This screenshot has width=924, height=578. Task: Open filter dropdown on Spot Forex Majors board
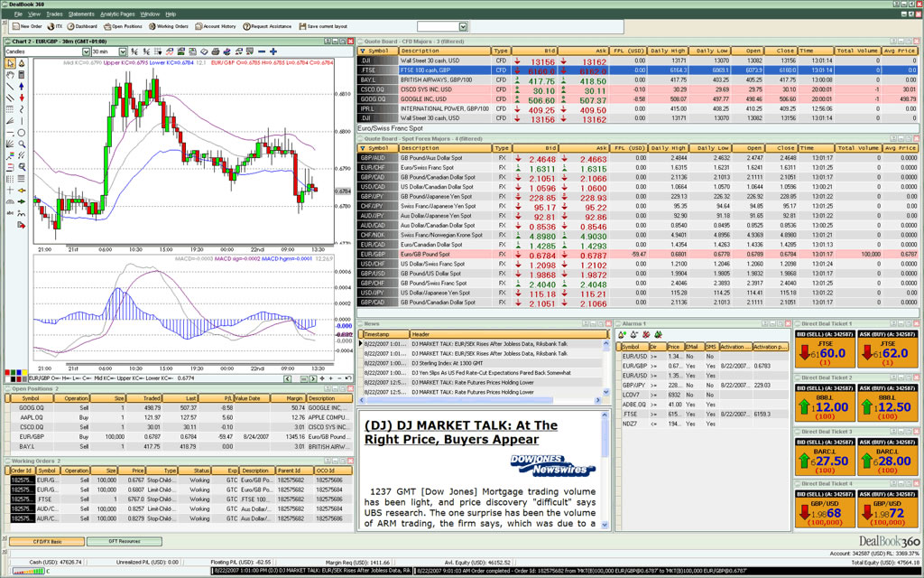(x=363, y=148)
